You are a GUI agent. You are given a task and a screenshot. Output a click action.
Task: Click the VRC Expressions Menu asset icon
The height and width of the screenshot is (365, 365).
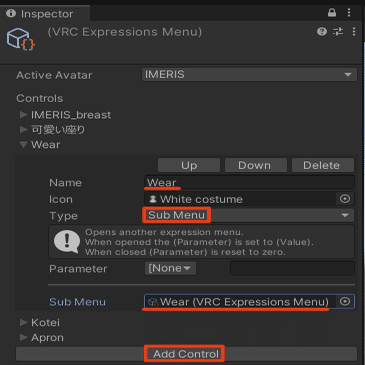20,39
